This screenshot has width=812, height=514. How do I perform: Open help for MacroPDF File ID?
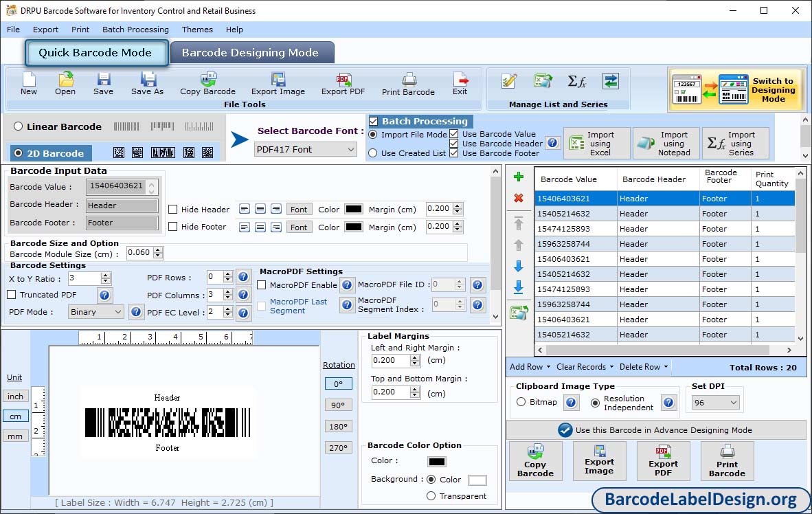[477, 284]
